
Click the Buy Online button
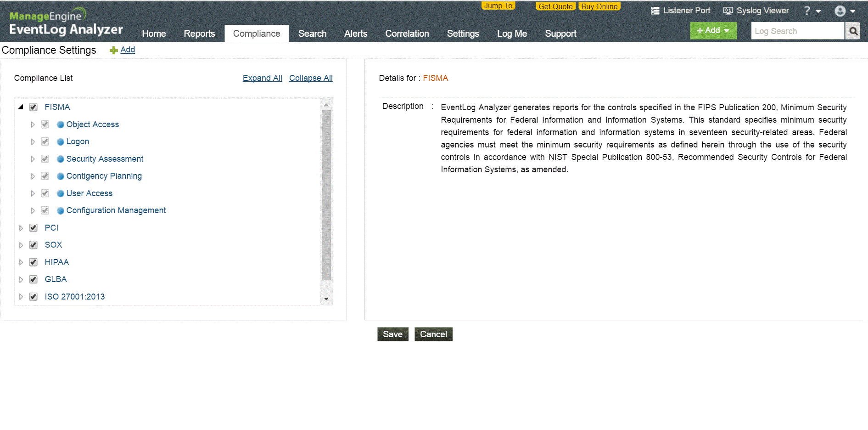tap(599, 6)
